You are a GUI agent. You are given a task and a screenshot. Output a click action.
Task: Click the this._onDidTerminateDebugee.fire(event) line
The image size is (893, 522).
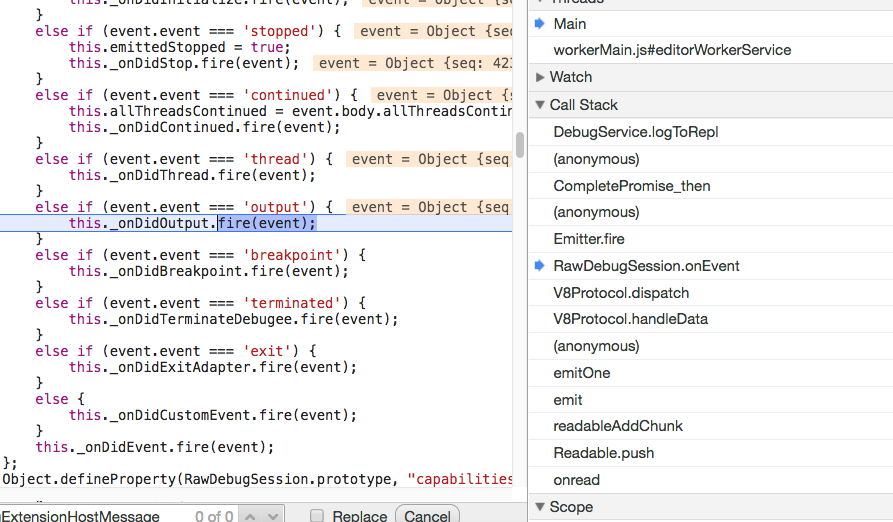[234, 319]
